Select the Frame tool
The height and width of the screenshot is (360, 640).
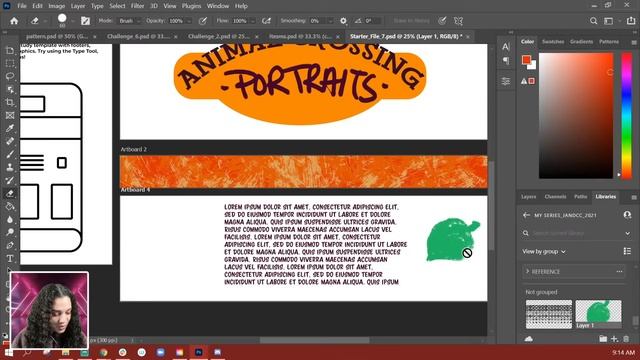(x=10, y=116)
